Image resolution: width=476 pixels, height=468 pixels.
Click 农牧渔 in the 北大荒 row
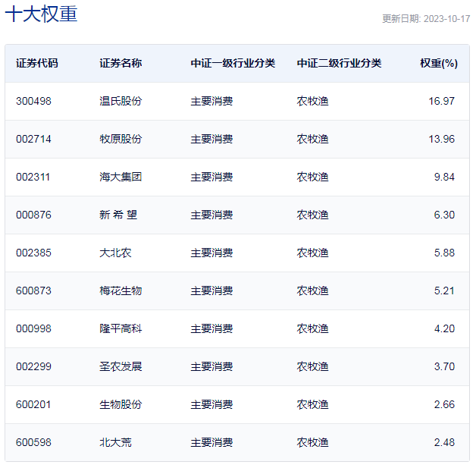pyautogui.click(x=313, y=442)
